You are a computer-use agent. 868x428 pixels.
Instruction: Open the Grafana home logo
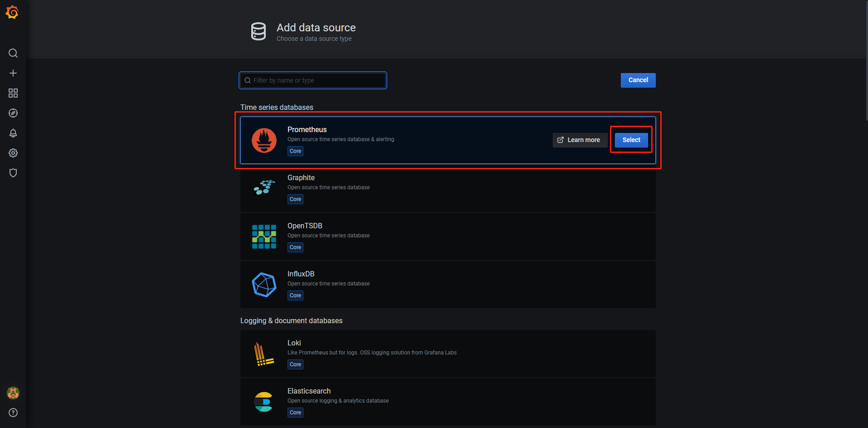coord(12,12)
